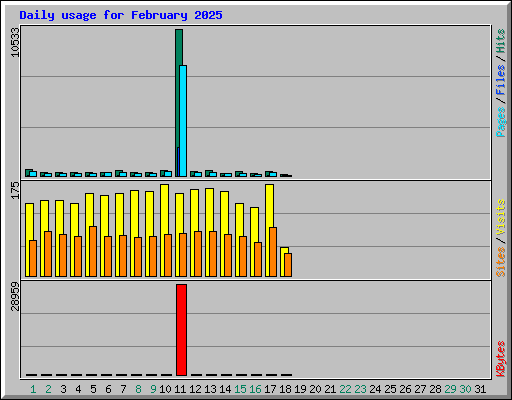Click the blue 'Files' legend label
The image size is (512, 400).
[x=500, y=80]
